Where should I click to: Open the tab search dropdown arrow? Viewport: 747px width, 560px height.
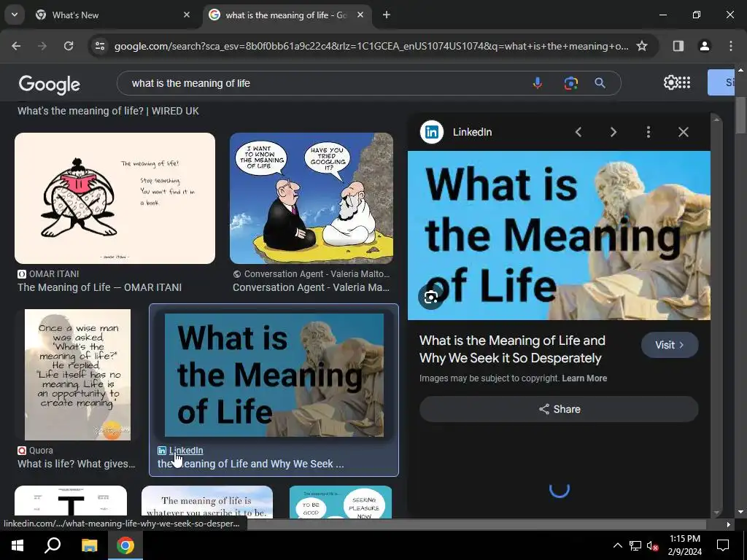(x=15, y=15)
